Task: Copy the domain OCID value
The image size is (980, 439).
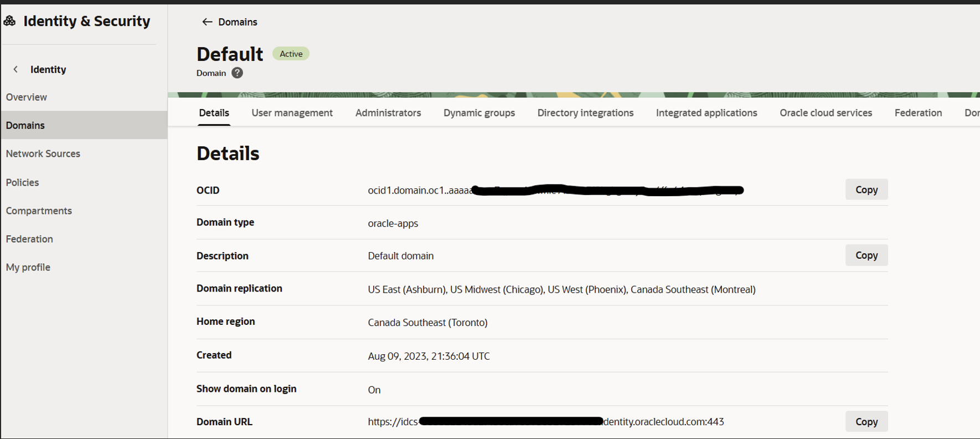Action: (x=866, y=190)
